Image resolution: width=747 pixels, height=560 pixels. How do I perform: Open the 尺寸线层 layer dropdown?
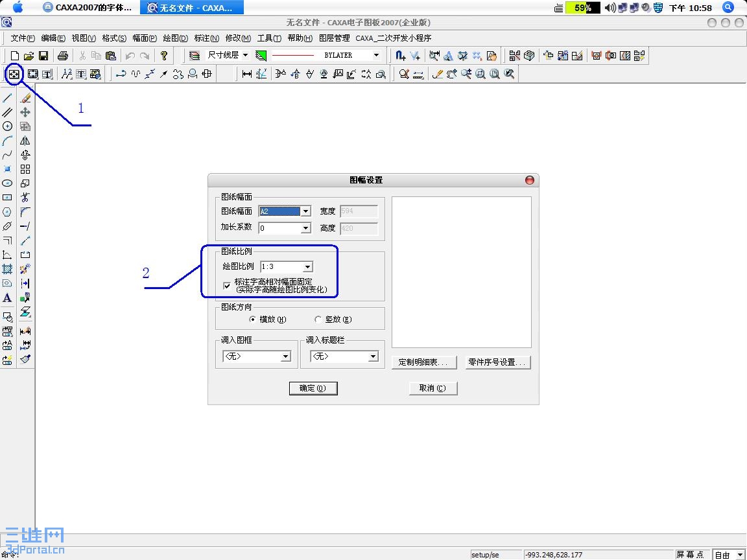245,55
